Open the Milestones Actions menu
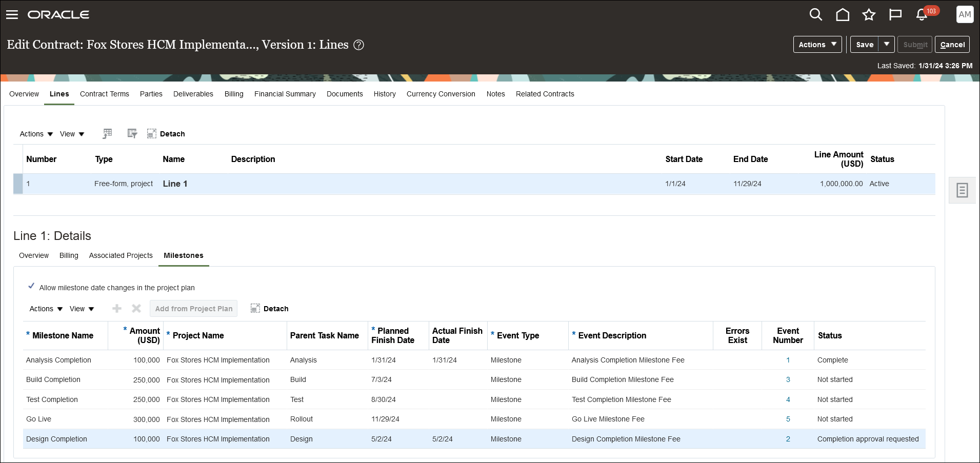 (46, 309)
